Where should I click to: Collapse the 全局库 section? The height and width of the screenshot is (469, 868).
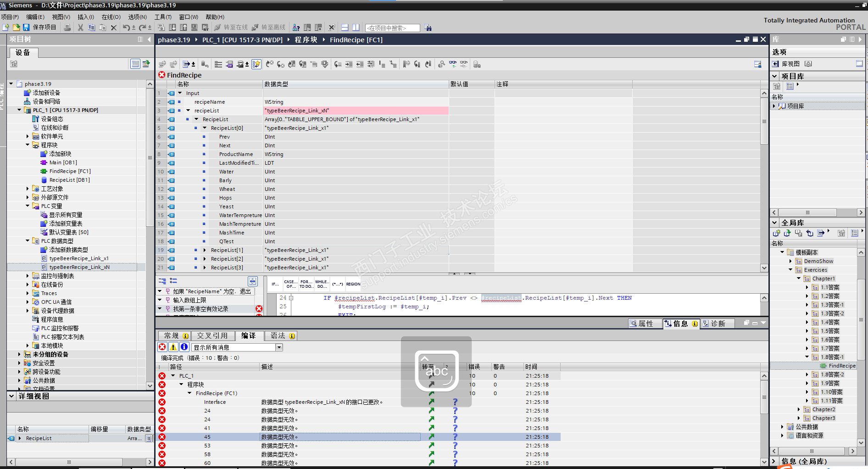click(x=775, y=223)
